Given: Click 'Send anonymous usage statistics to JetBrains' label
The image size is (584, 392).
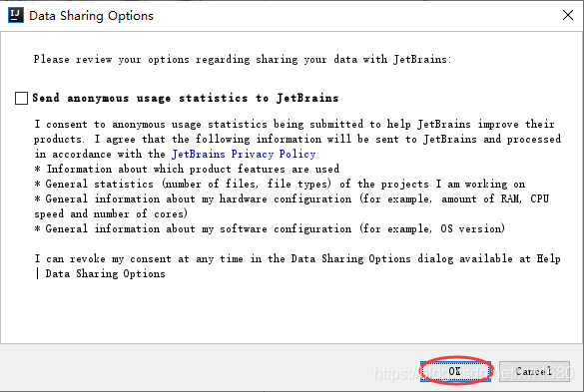Looking at the screenshot, I should tap(186, 99).
